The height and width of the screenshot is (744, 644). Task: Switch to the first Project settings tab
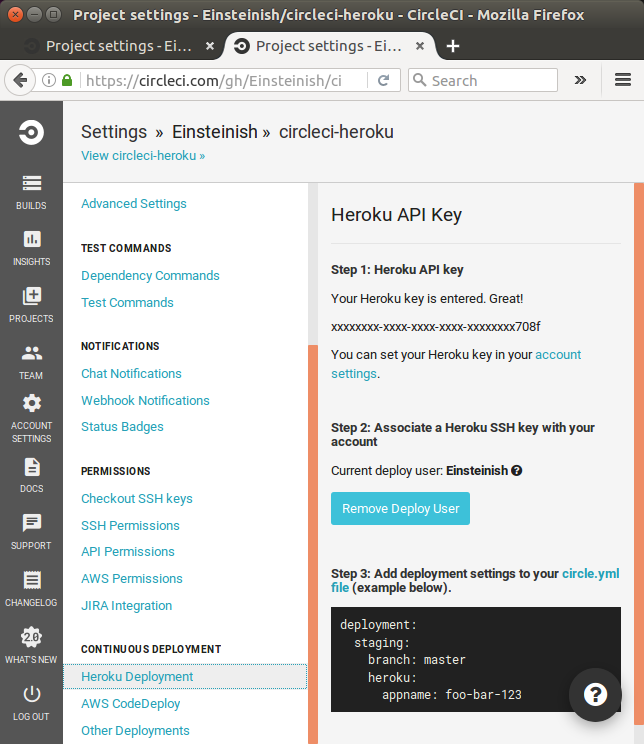click(x=119, y=46)
